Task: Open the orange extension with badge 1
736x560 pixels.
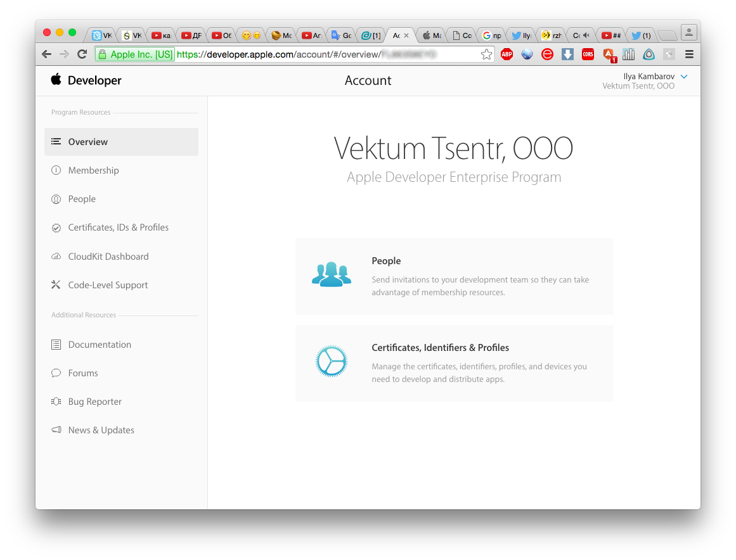Action: pos(609,55)
